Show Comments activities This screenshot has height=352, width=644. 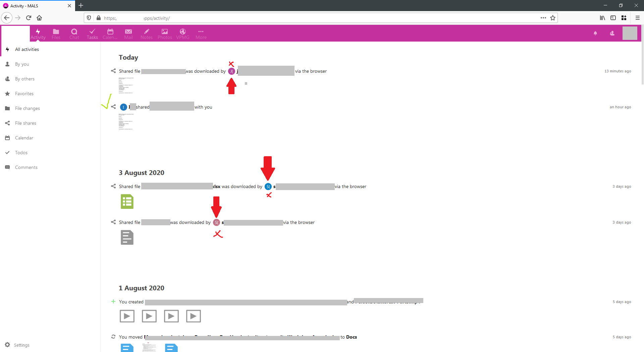50,167
